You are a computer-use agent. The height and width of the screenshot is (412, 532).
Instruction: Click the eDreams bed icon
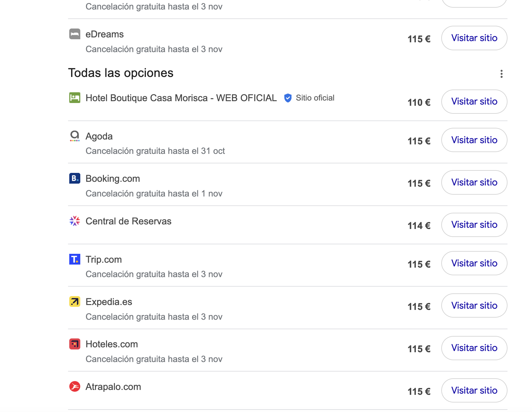tap(75, 34)
